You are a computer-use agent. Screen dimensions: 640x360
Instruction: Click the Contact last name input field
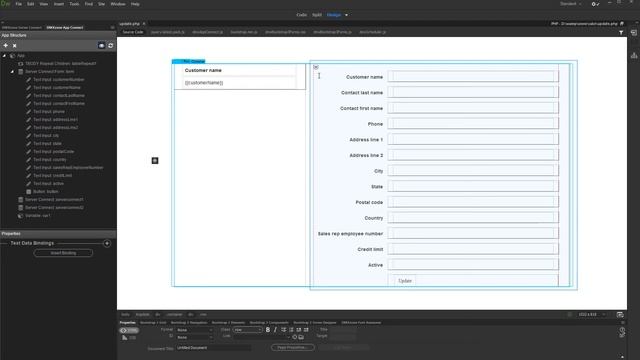tap(473, 92)
